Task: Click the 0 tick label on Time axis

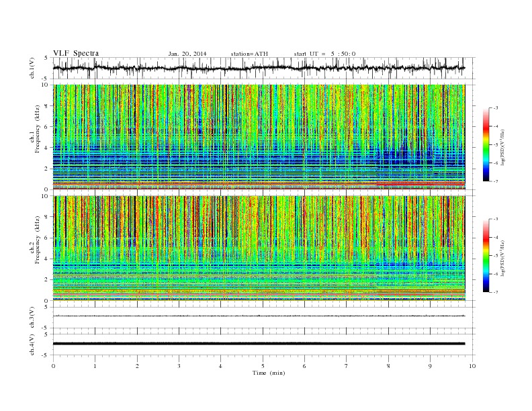Action: pyautogui.click(x=53, y=366)
